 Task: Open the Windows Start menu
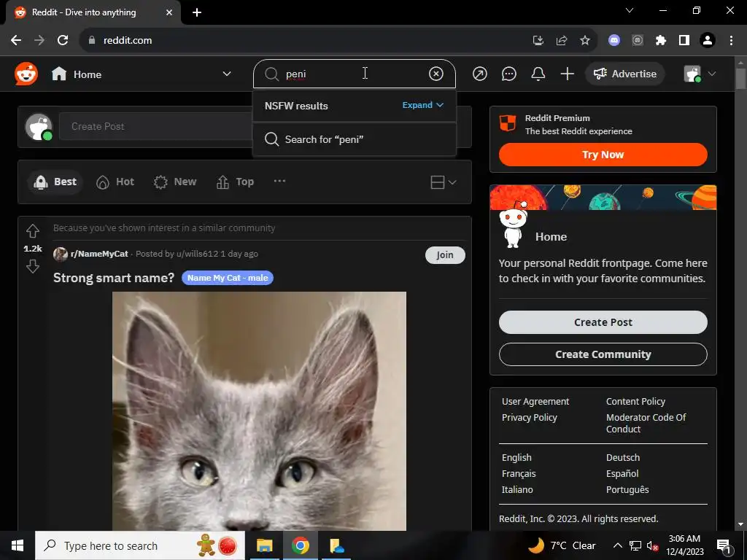tap(18, 545)
